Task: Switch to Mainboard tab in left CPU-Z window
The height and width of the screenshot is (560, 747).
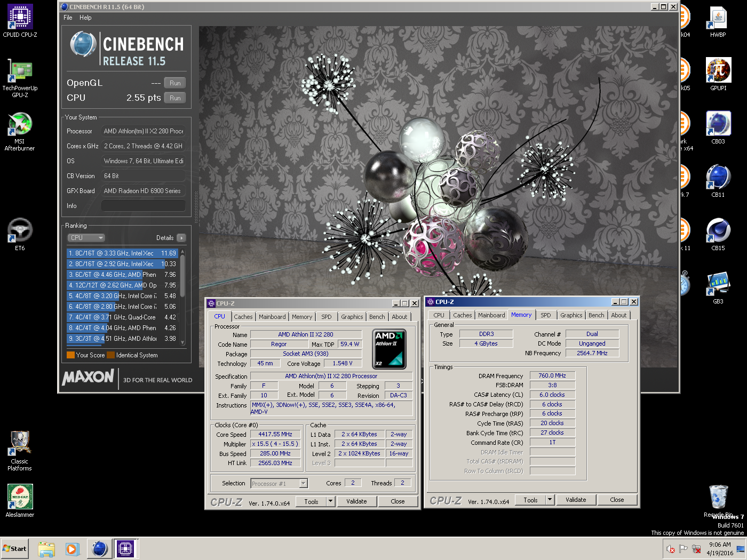Action: click(272, 317)
